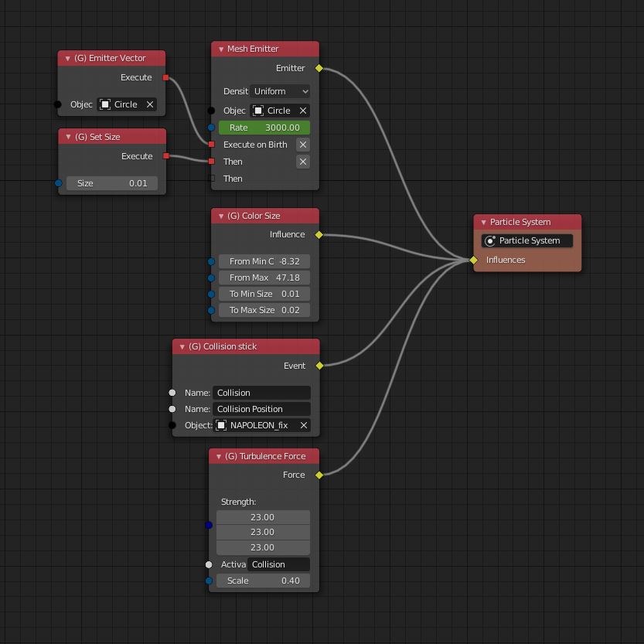Image resolution: width=644 pixels, height=644 pixels.
Task: Click To Max Size input socket
Action: [211, 311]
